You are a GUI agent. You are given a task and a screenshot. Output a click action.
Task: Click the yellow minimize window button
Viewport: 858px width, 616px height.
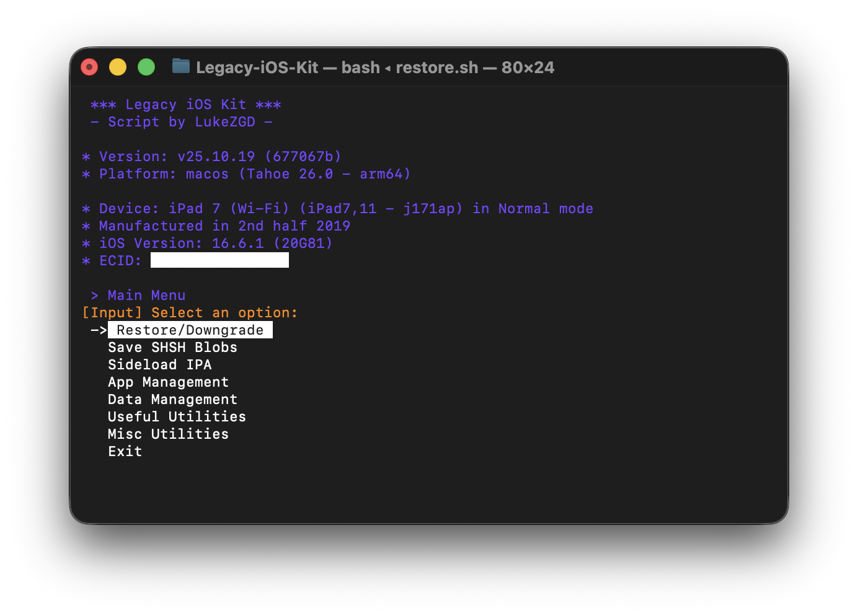pos(118,67)
